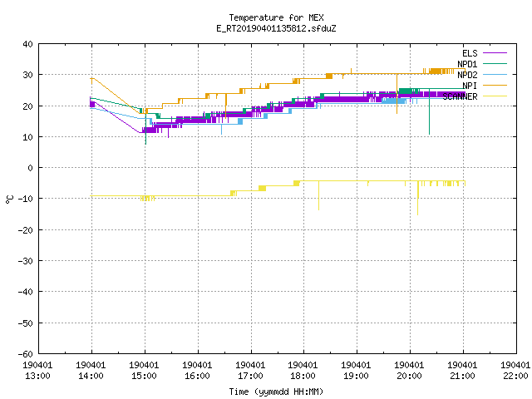Click the 'Time (yymmdd HH:MM)' axis title
Viewport: 532px width, 399px height.
click(276, 392)
